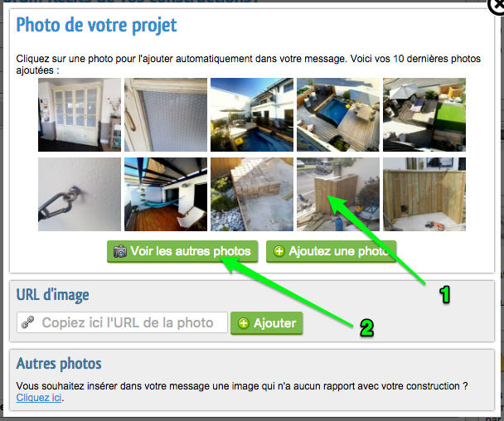The width and height of the screenshot is (504, 421).
Task: Select the grey patterned fabric thumbnail
Action: (166, 114)
